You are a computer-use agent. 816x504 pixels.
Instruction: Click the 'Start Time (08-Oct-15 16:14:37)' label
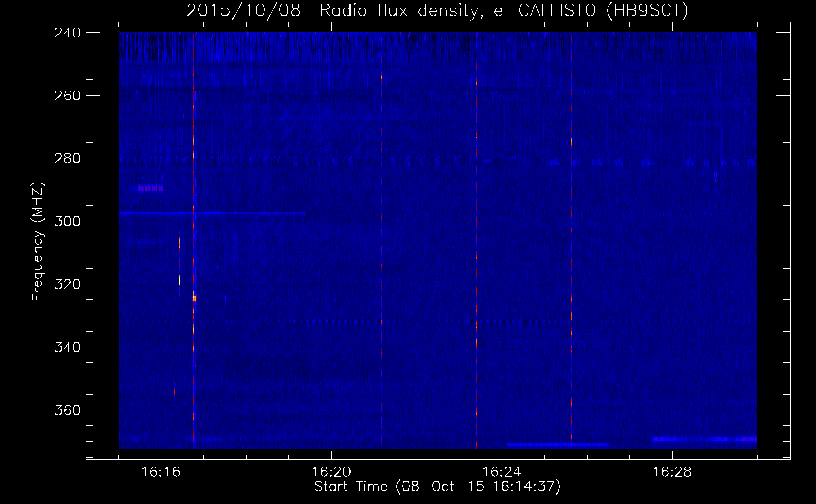pyautogui.click(x=437, y=487)
